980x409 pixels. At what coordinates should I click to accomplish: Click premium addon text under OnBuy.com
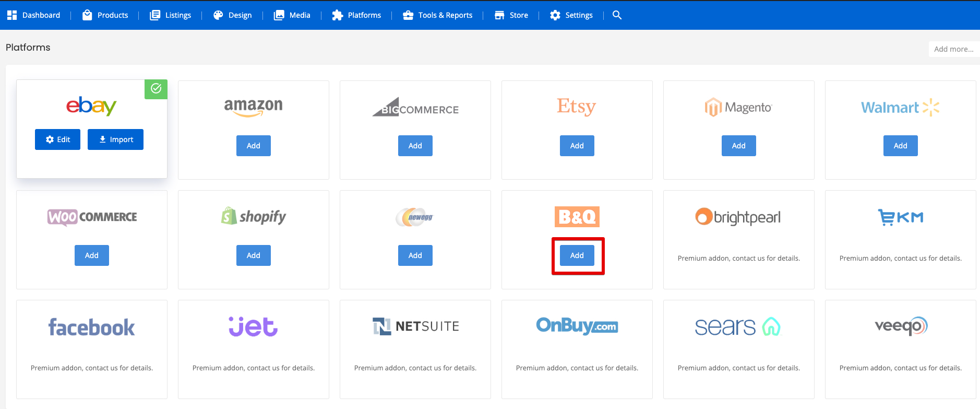pyautogui.click(x=577, y=368)
